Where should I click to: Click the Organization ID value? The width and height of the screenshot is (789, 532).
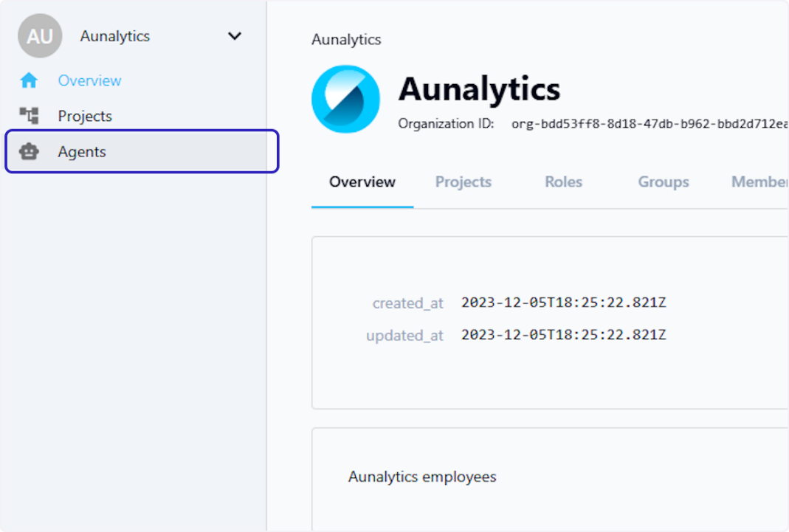pyautogui.click(x=649, y=124)
